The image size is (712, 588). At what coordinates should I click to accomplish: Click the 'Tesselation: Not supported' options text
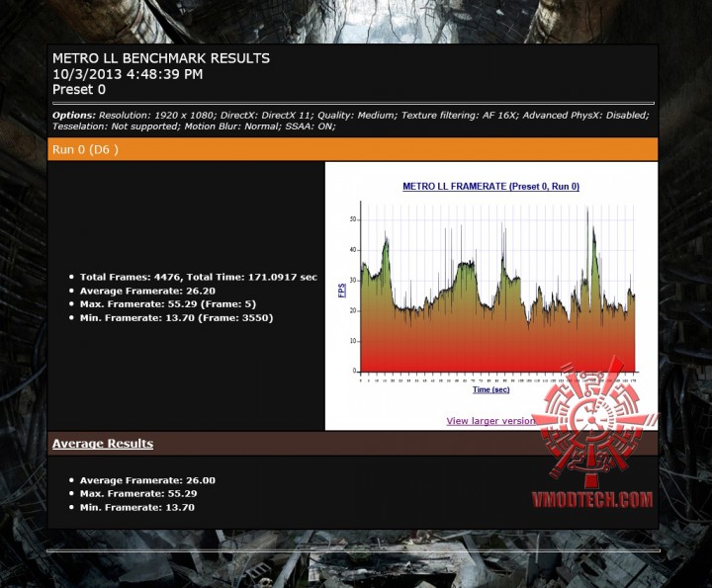click(116, 126)
